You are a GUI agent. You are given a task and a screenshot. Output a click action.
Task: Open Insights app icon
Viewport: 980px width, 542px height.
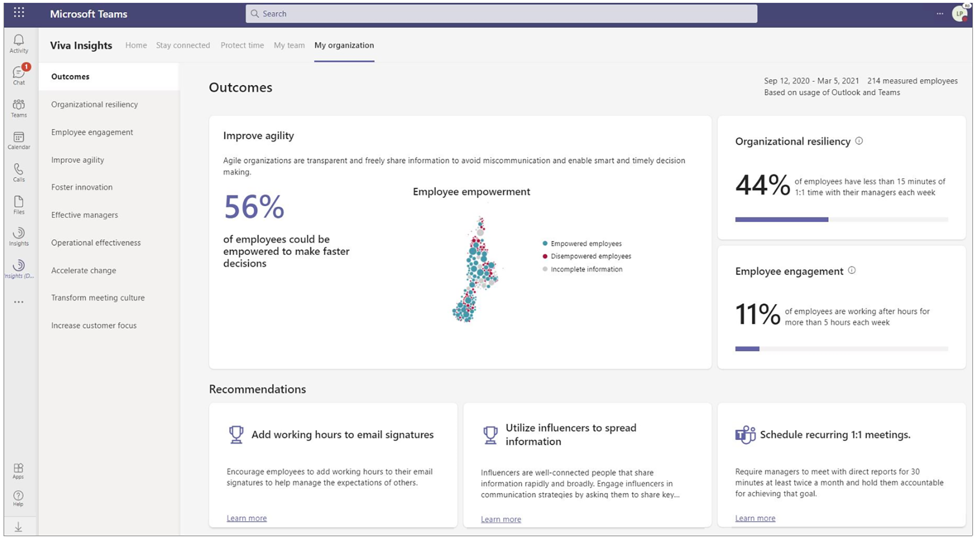[x=19, y=237]
